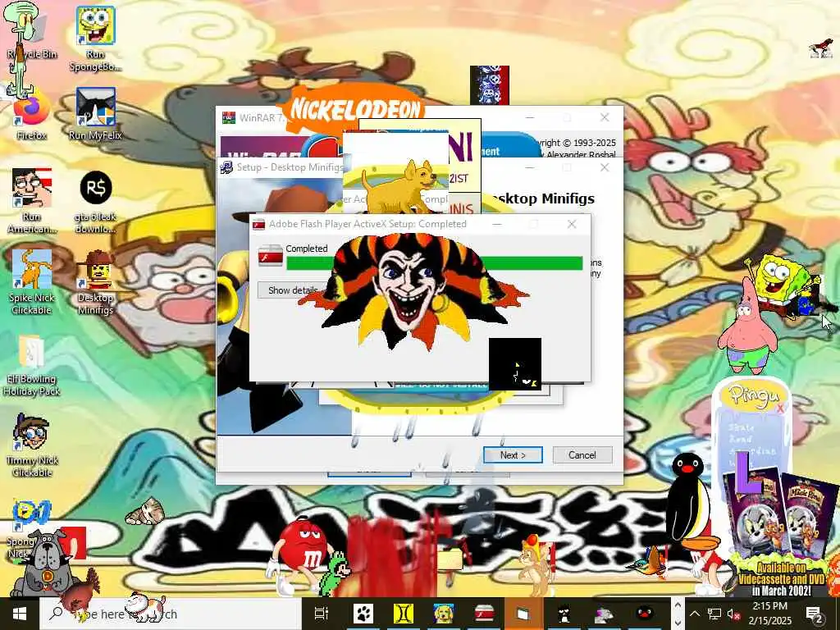Image resolution: width=840 pixels, height=630 pixels.
Task: Open Task View on the taskbar
Action: tap(321, 614)
